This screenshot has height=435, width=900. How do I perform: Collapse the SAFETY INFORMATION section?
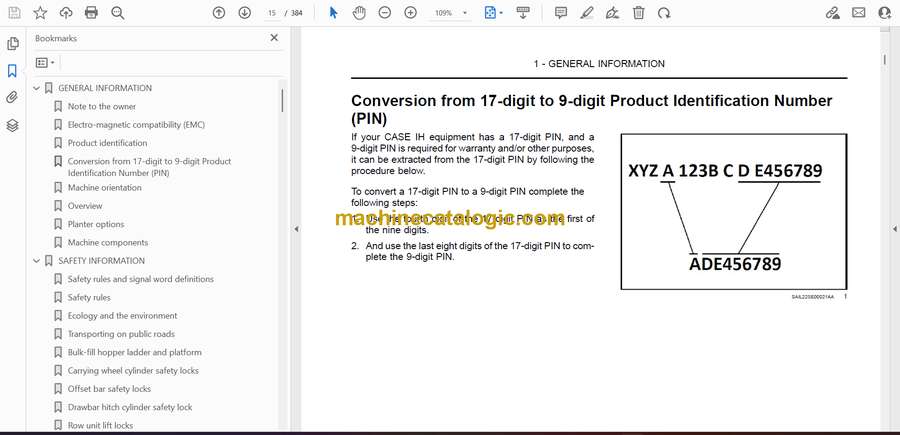(37, 261)
